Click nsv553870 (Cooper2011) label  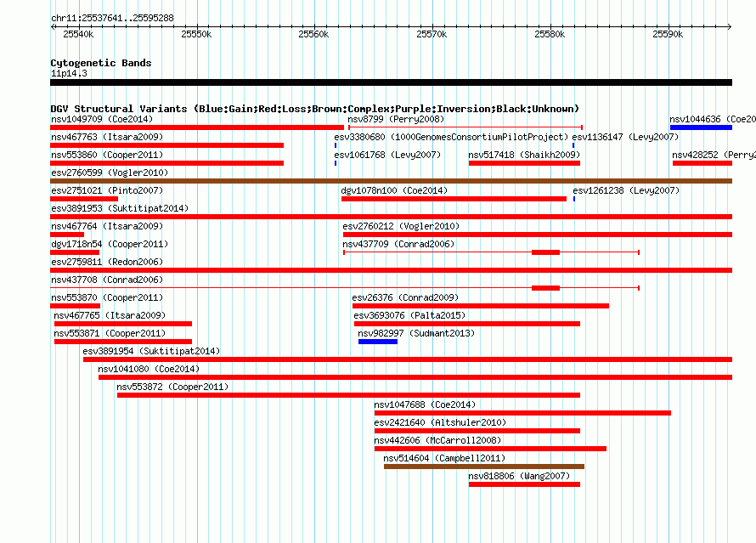point(107,297)
